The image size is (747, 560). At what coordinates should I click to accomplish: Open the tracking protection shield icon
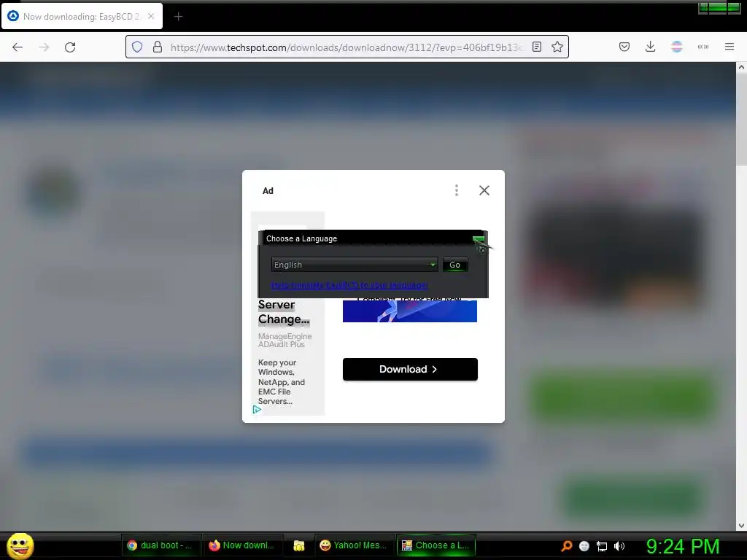137,47
